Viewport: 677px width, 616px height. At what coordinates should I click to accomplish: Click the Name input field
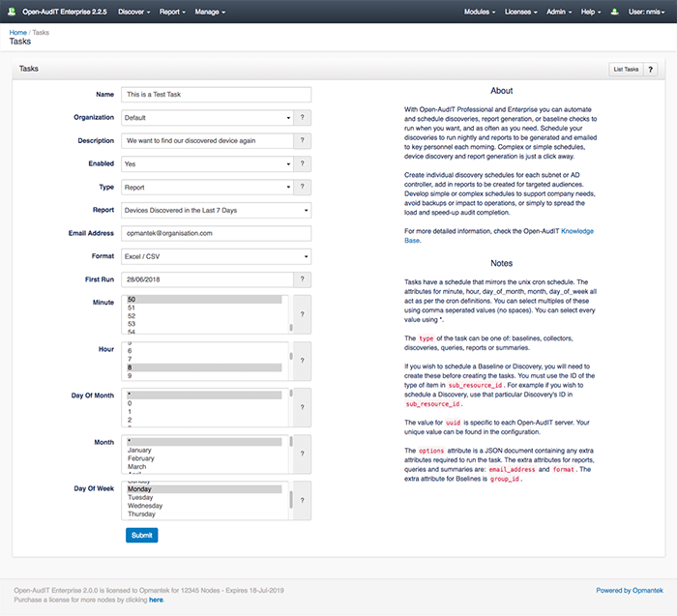pyautogui.click(x=216, y=95)
